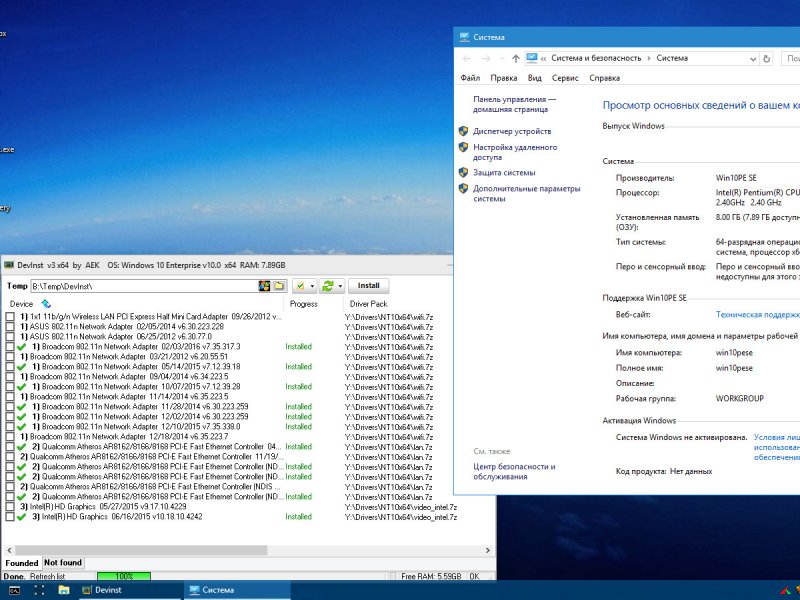Image resolution: width=800 pixels, height=600 pixels.
Task: Check Intel HD Graphics 05/27/2015 v9.17.10.4229 box
Action: (x=10, y=507)
